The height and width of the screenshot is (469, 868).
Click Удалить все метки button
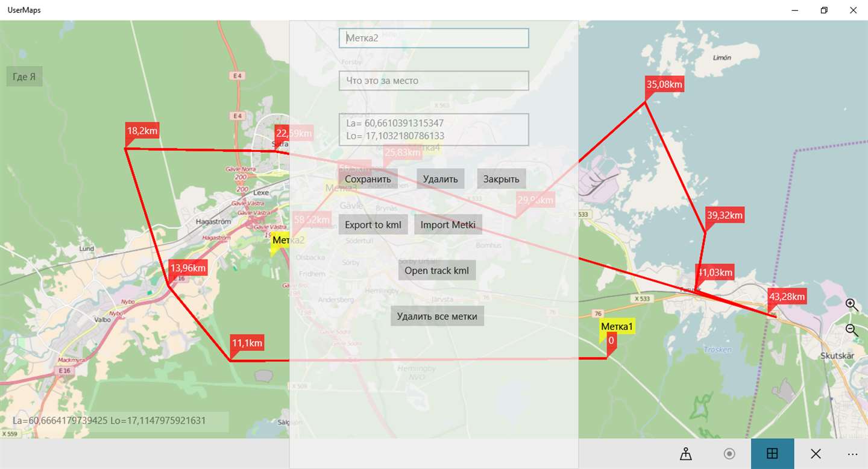(437, 316)
